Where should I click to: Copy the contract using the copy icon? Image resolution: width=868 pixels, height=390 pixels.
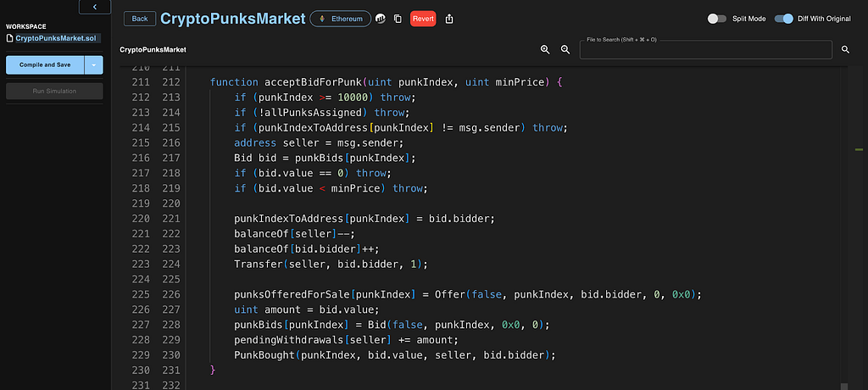pyautogui.click(x=398, y=19)
